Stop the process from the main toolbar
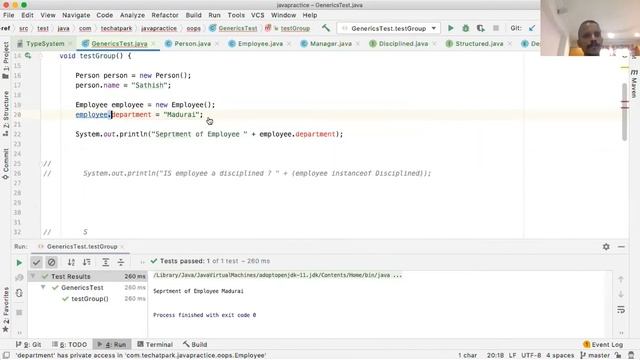 [x=496, y=28]
